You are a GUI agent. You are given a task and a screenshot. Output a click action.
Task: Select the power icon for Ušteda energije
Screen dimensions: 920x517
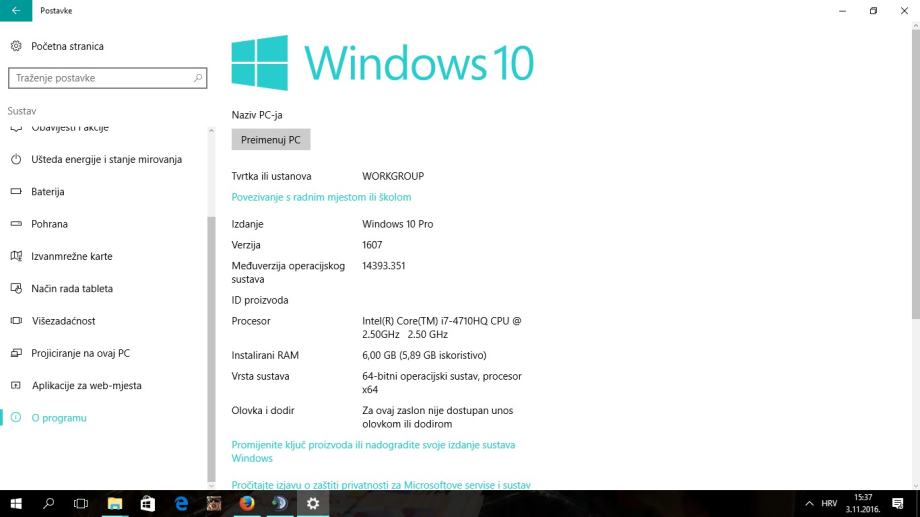click(x=16, y=159)
